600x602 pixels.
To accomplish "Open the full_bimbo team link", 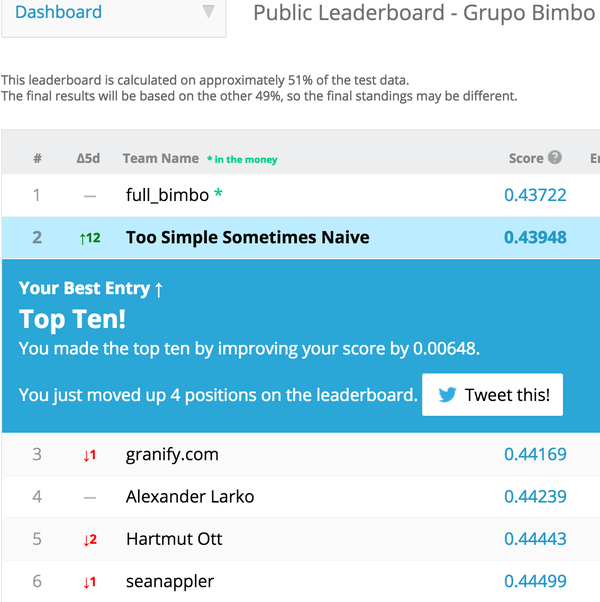I will [167, 195].
